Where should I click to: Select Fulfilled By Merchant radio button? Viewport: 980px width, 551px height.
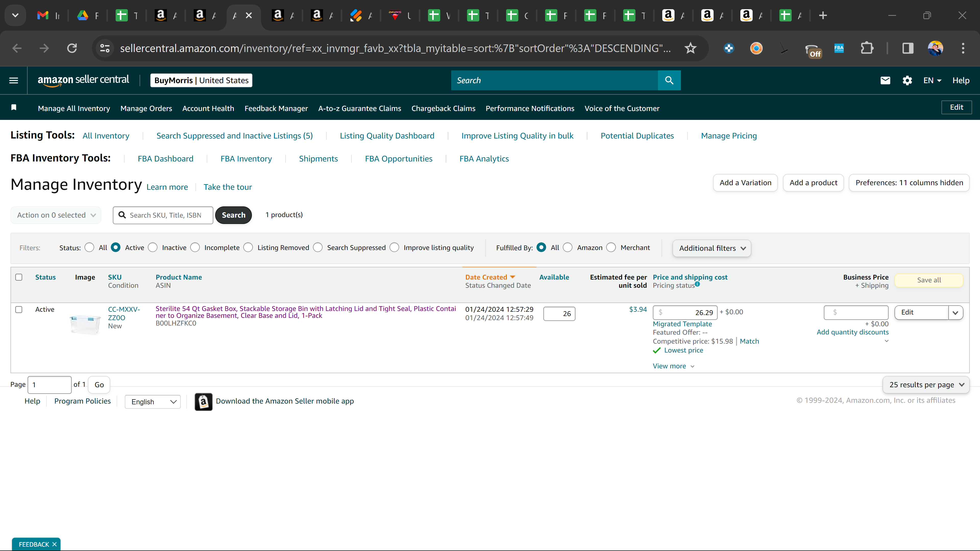click(611, 247)
